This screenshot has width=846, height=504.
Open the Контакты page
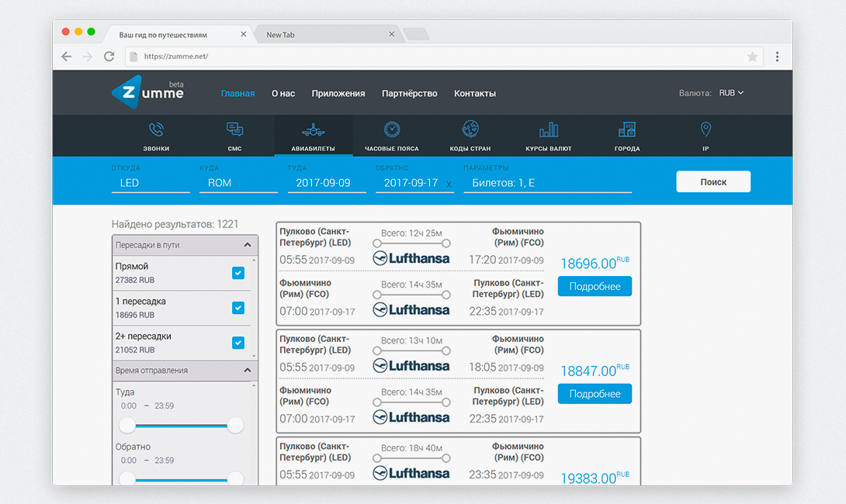(x=475, y=93)
